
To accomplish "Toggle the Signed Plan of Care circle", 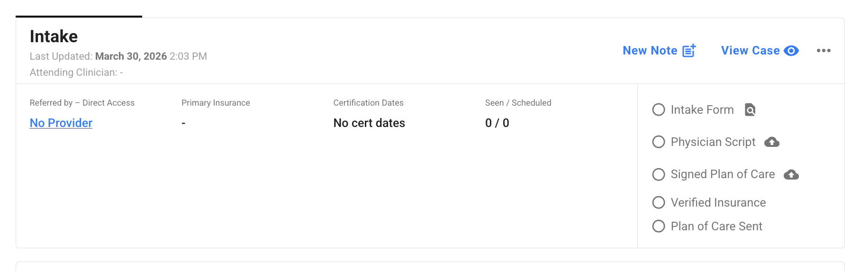I will tap(659, 174).
